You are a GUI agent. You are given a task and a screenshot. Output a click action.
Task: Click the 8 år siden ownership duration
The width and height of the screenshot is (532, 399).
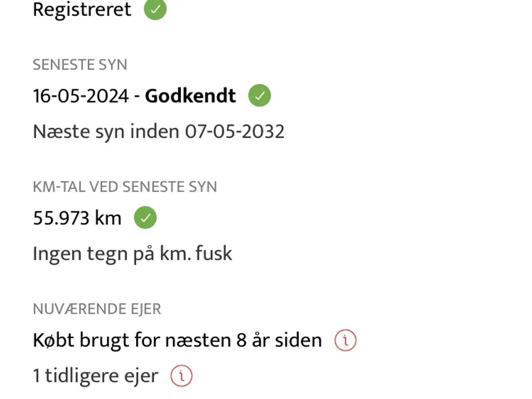click(279, 340)
